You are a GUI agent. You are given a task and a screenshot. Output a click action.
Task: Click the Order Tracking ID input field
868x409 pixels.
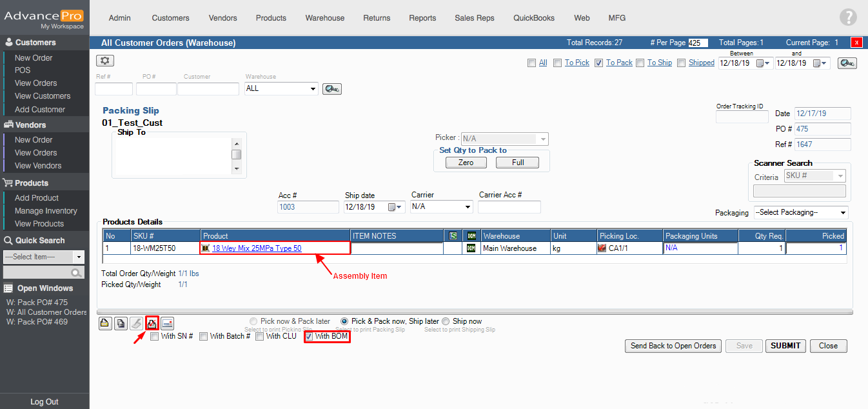742,117
